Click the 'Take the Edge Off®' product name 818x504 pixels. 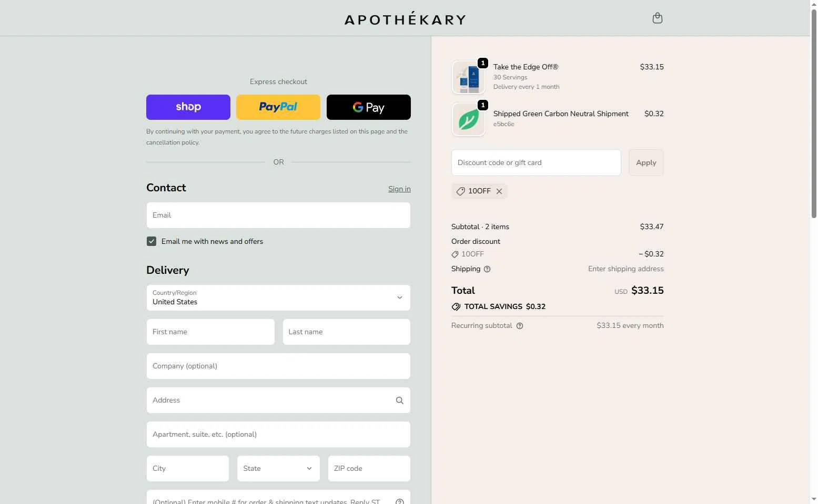point(526,67)
